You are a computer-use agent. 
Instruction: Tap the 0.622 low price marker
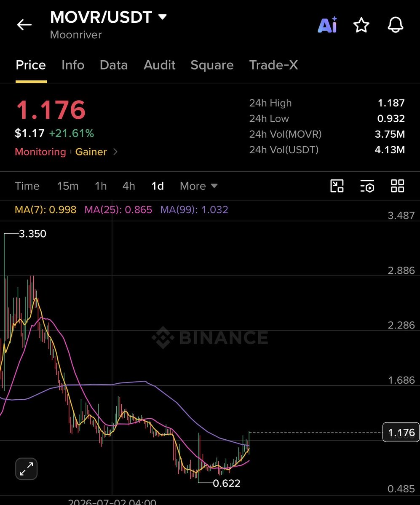[226, 483]
